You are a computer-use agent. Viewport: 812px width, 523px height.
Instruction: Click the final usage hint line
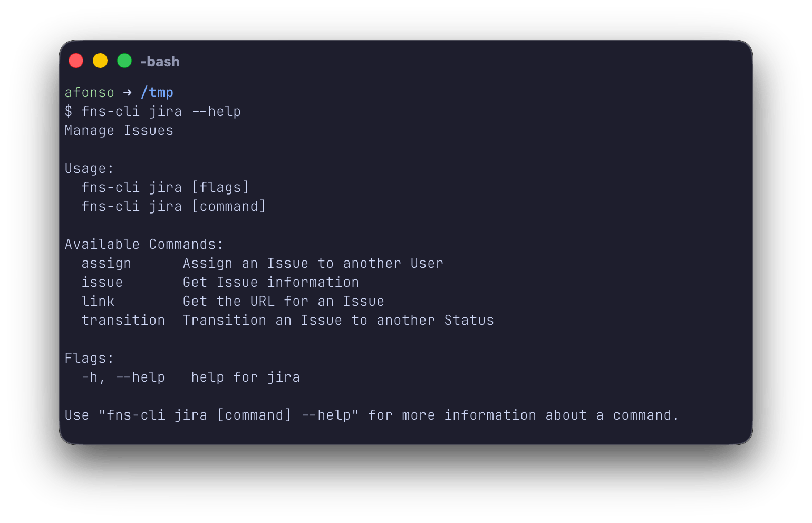pyautogui.click(x=371, y=415)
